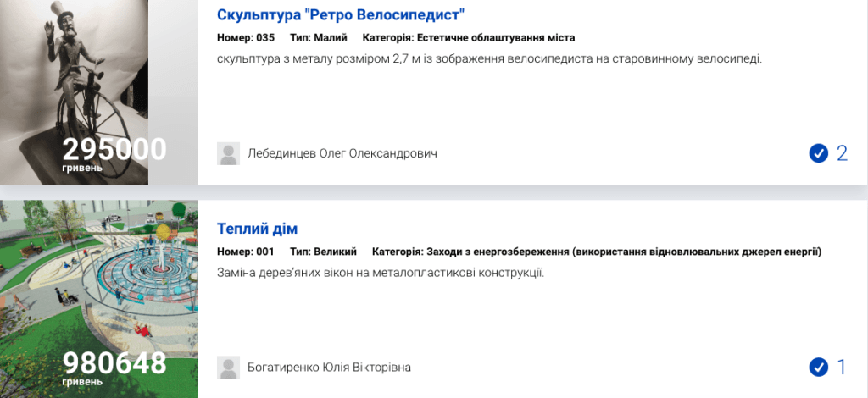Image resolution: width=868 pixels, height=398 pixels.
Task: Click the blue checkmark vote icon for sculpture project
Action: coord(818,153)
